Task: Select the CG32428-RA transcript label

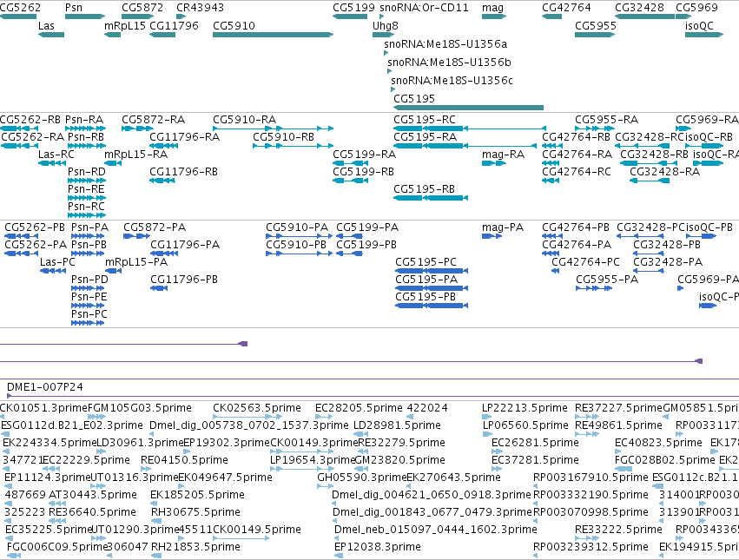Action: [x=664, y=172]
